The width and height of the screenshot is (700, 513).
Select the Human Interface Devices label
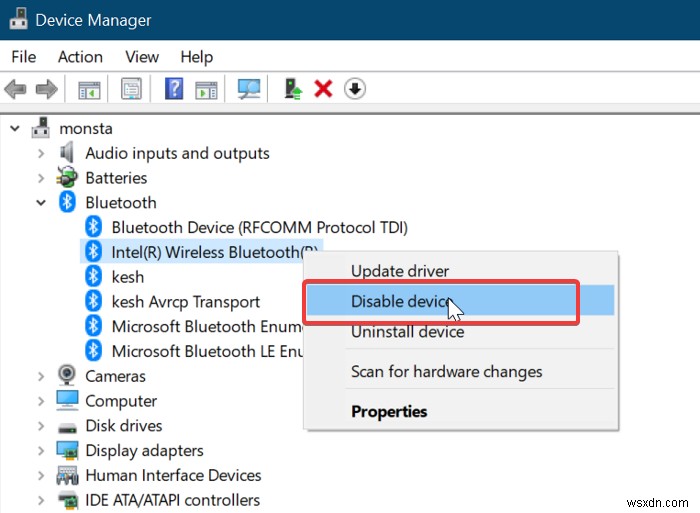(173, 475)
